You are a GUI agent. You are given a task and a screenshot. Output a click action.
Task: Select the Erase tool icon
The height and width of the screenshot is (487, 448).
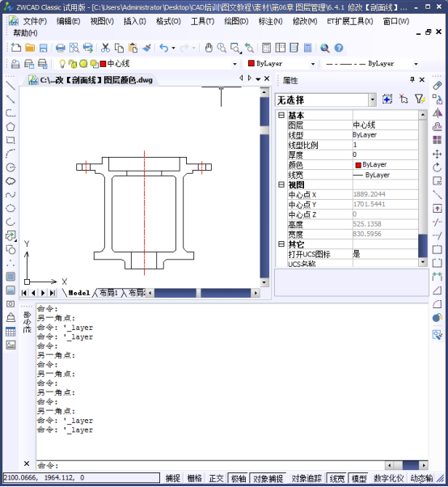437,85
